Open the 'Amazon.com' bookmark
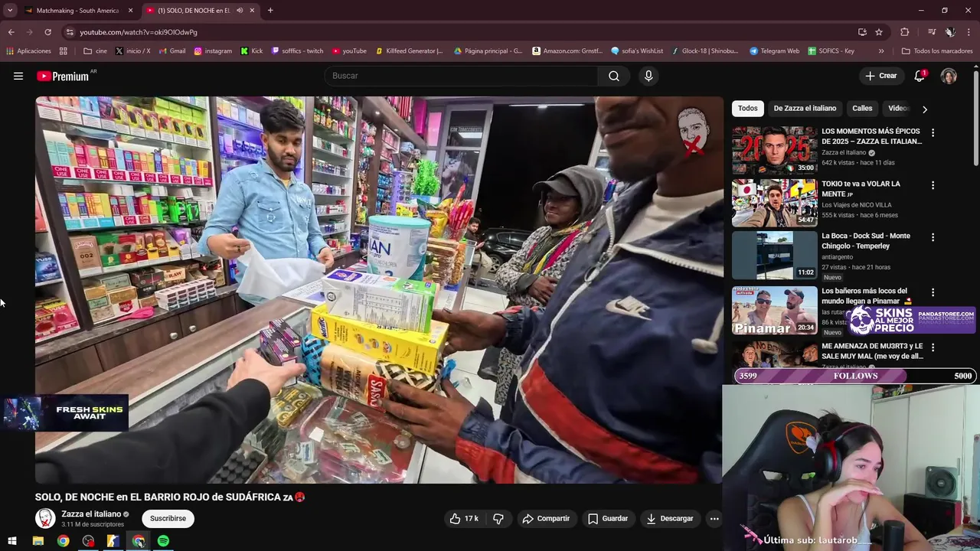Image resolution: width=980 pixels, height=551 pixels. 567,51
